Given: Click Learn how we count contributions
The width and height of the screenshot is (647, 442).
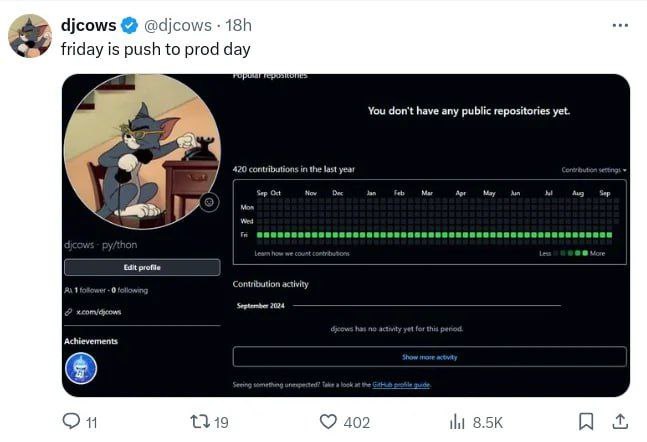Looking at the screenshot, I should 302,253.
